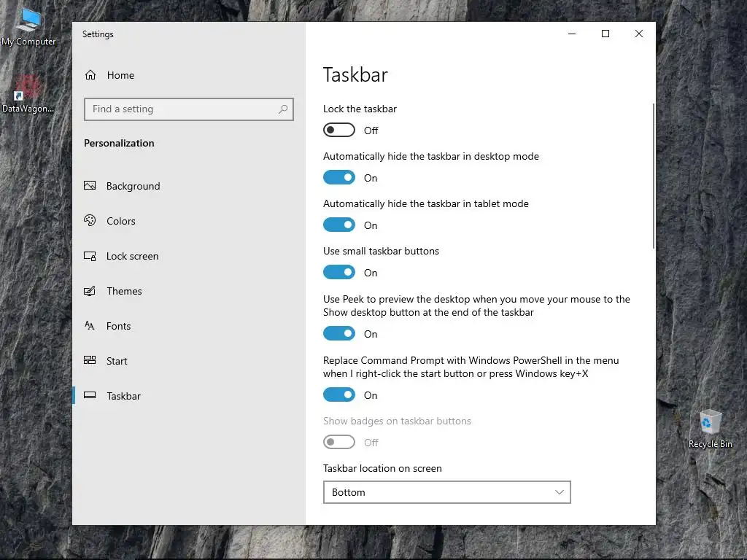
Task: Click the Colors palette icon
Action: point(90,220)
